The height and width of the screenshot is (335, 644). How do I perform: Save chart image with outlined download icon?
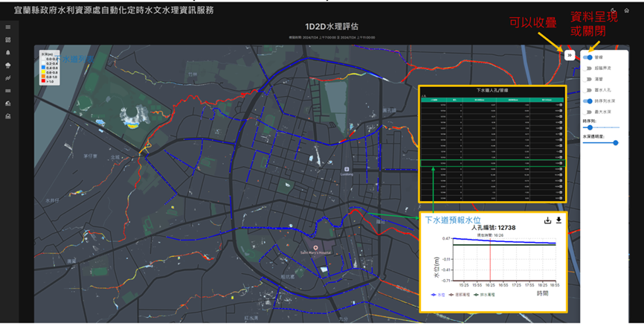pos(548,220)
